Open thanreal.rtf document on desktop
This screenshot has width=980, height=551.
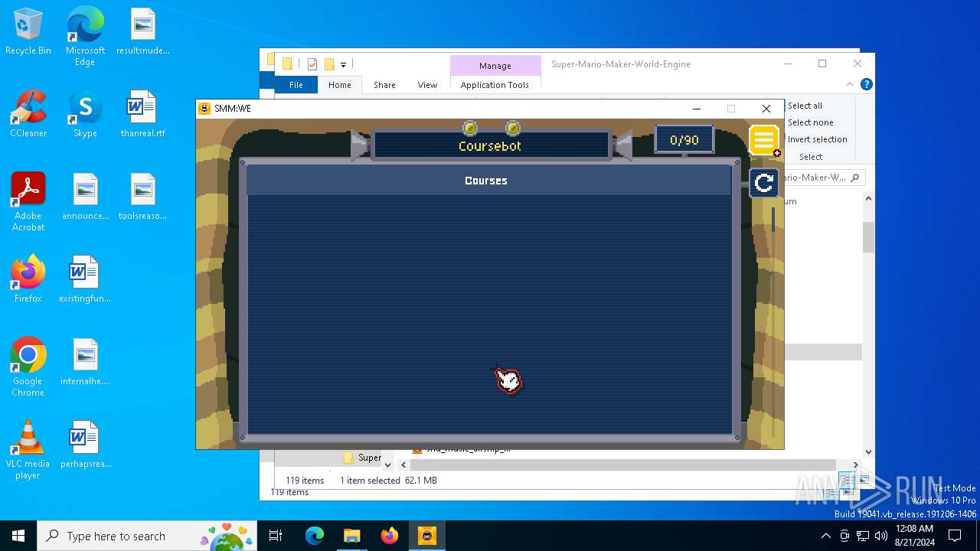pos(143,114)
